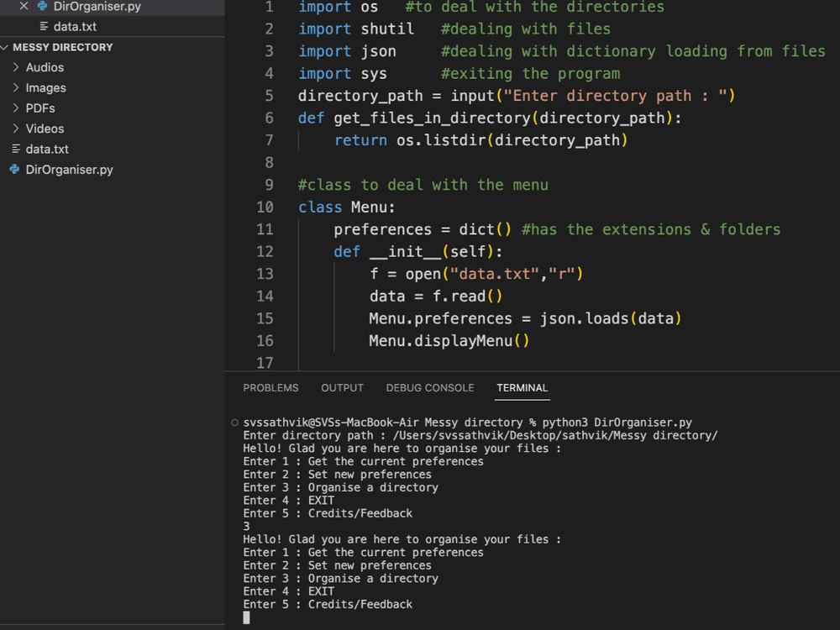The image size is (840, 630).
Task: Expand the Videos folder chevron
Action: pos(15,128)
